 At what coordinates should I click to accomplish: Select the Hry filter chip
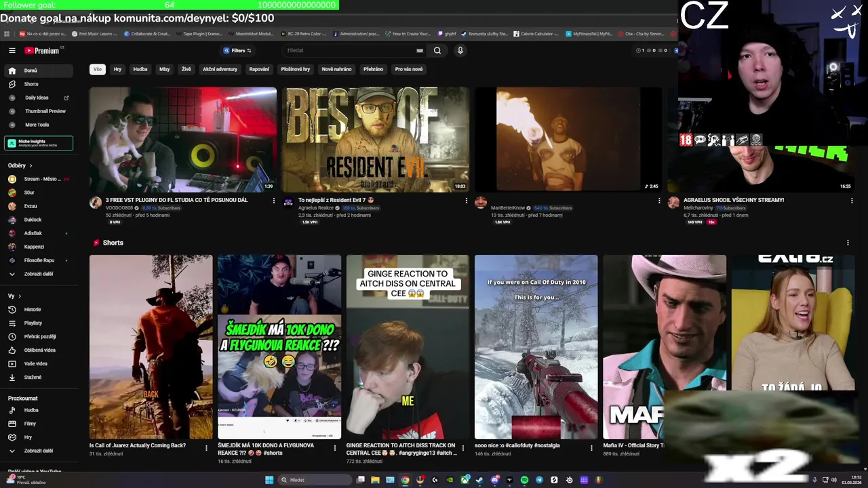click(117, 69)
